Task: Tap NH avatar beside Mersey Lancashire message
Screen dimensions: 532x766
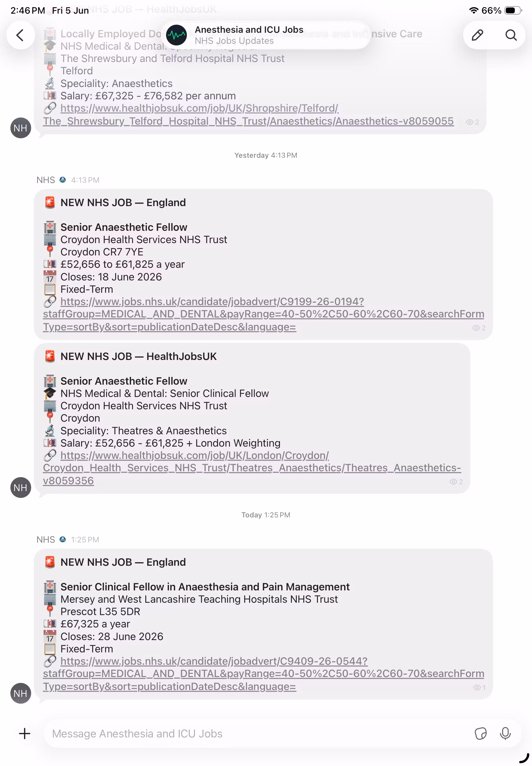Action: pyautogui.click(x=21, y=693)
